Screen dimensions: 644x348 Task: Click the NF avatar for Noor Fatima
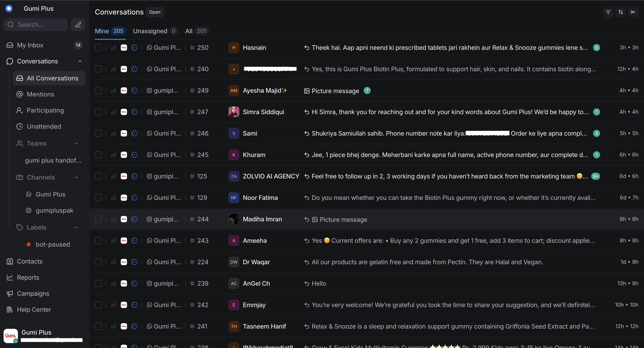pyautogui.click(x=234, y=198)
